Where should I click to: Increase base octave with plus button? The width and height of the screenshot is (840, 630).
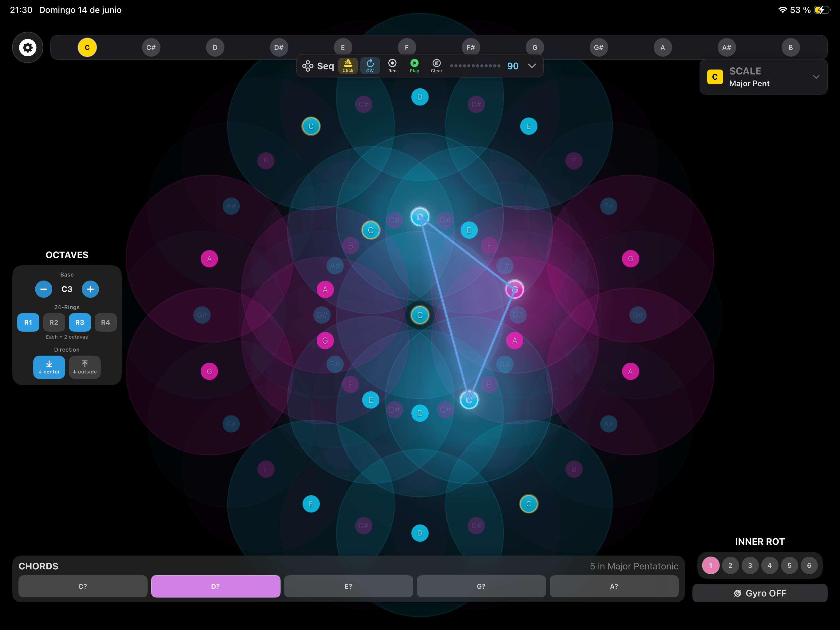90,289
